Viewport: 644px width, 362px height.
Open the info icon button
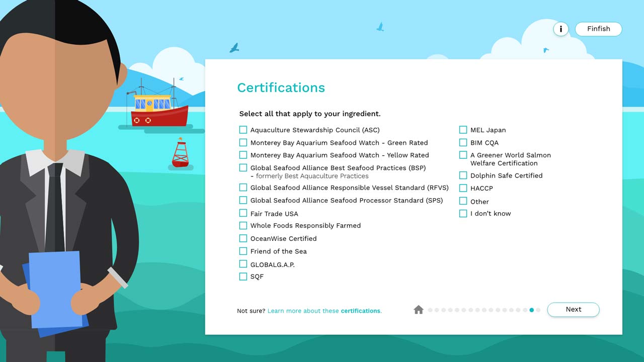coord(561,29)
